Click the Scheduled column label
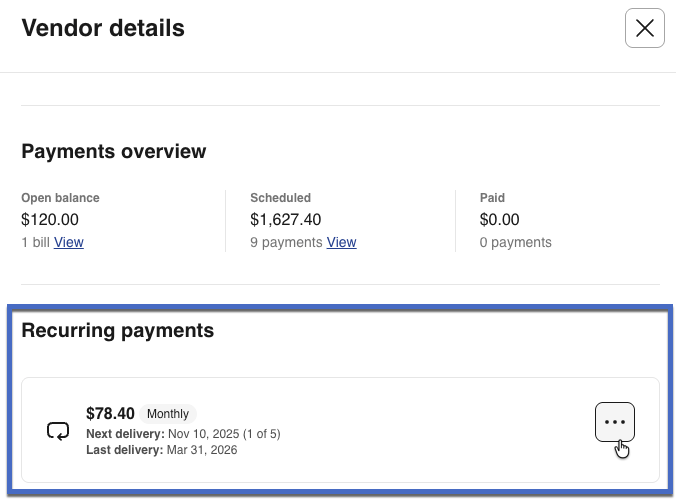The height and width of the screenshot is (499, 676). pos(280,198)
